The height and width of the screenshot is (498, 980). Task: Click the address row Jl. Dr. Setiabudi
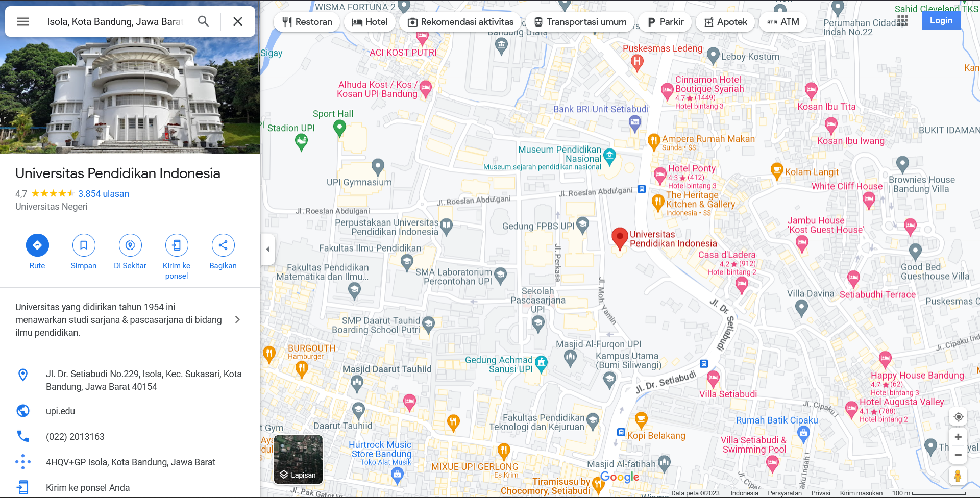click(130, 380)
